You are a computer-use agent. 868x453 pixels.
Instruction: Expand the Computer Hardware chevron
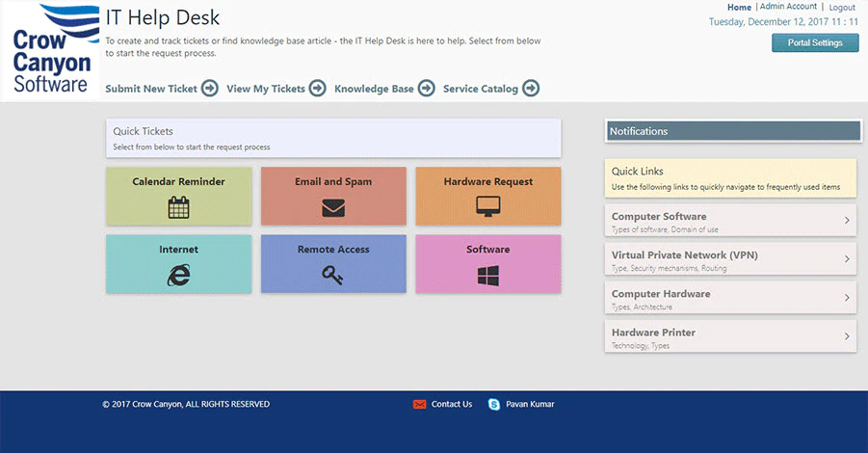coord(847,298)
